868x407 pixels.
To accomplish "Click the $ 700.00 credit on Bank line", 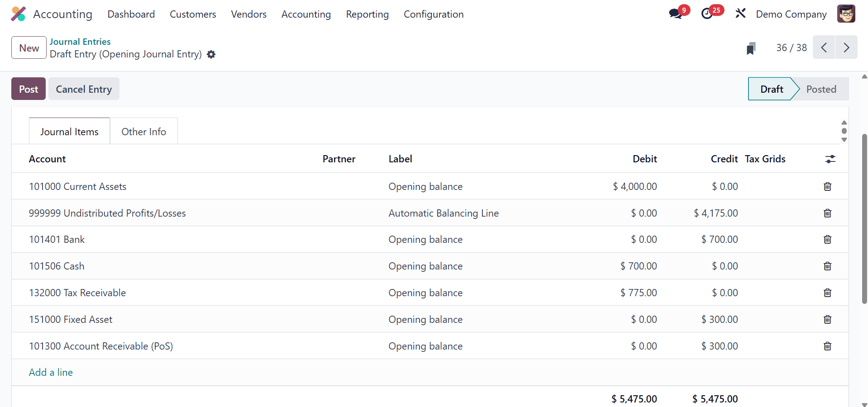I will pyautogui.click(x=720, y=239).
